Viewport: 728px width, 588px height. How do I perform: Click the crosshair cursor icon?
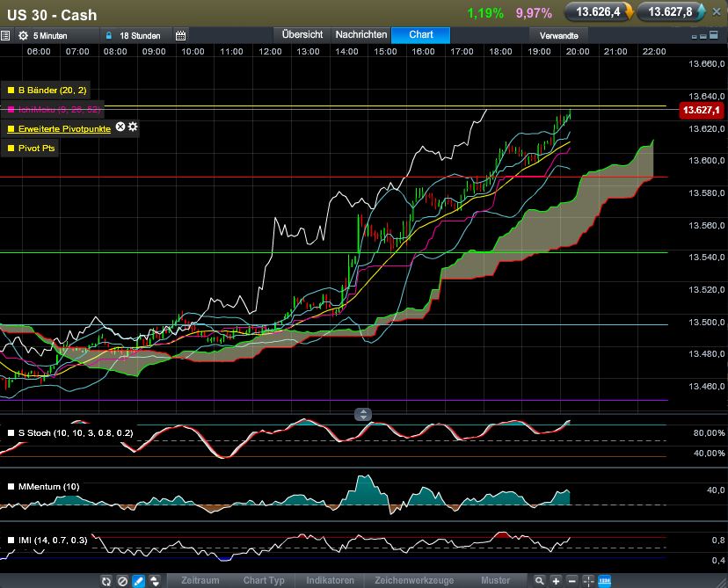(588, 581)
